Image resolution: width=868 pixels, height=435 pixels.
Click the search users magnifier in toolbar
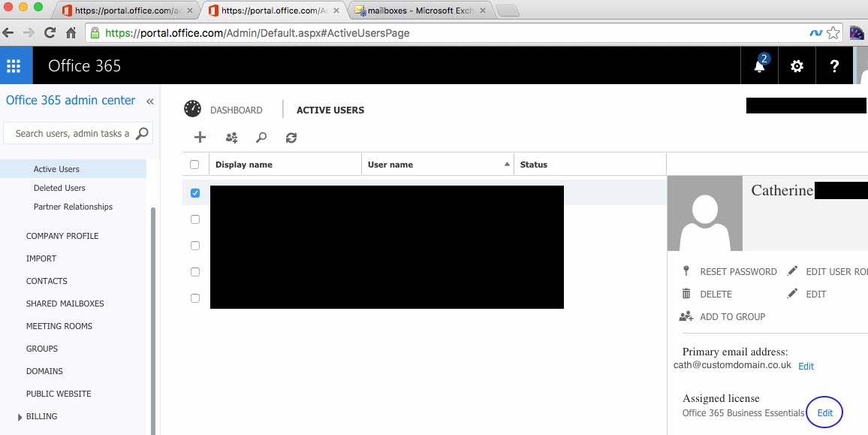[x=261, y=137]
